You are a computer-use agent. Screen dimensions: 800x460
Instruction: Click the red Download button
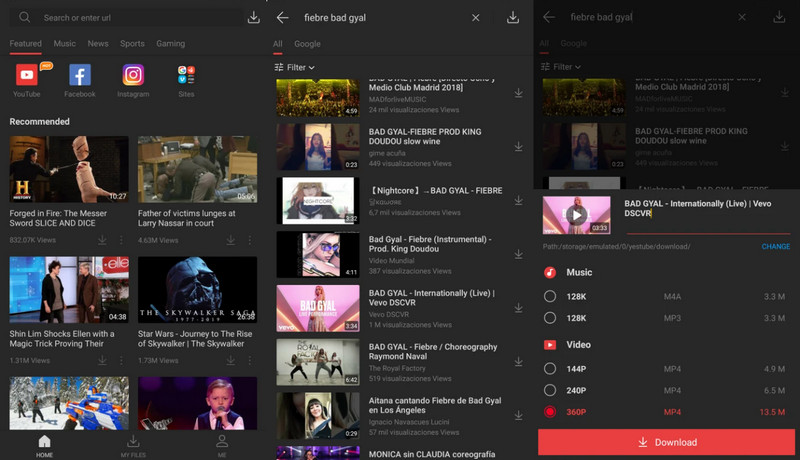click(x=666, y=442)
